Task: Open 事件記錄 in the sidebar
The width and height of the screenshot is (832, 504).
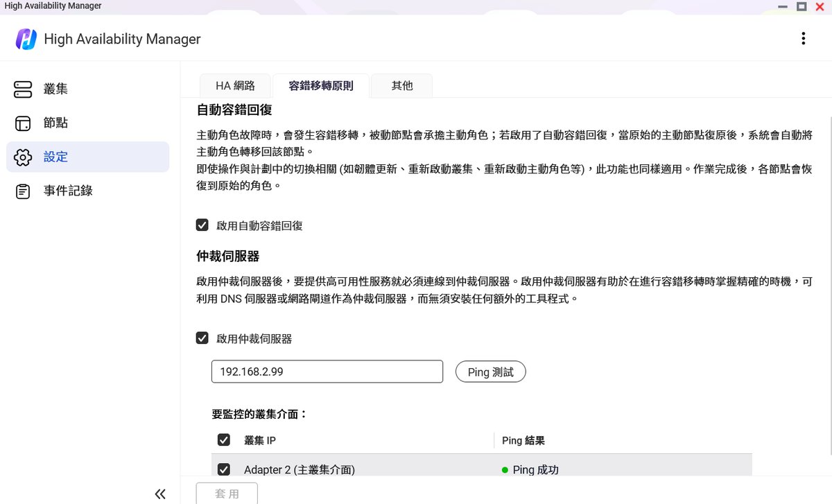Action: coord(68,191)
